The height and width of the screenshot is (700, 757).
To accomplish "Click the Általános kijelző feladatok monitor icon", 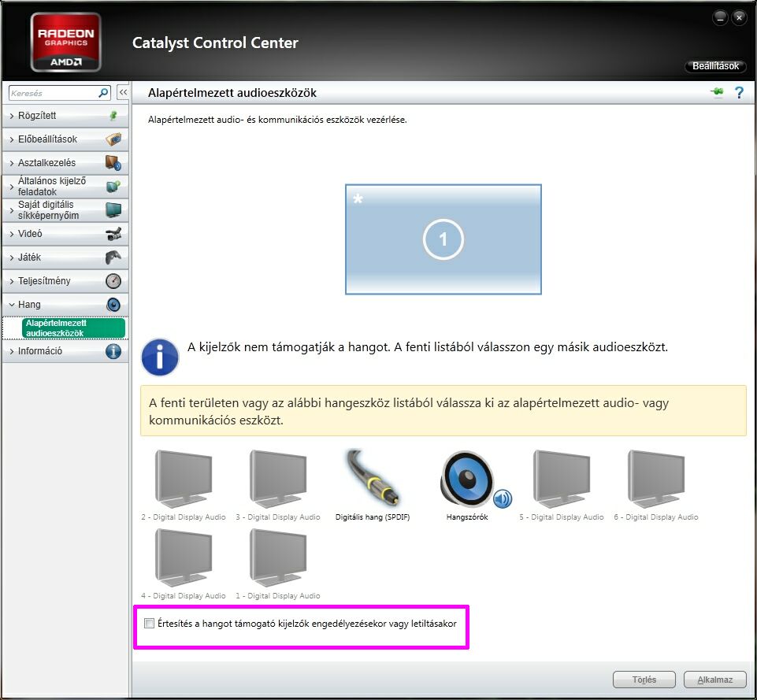I will (113, 186).
